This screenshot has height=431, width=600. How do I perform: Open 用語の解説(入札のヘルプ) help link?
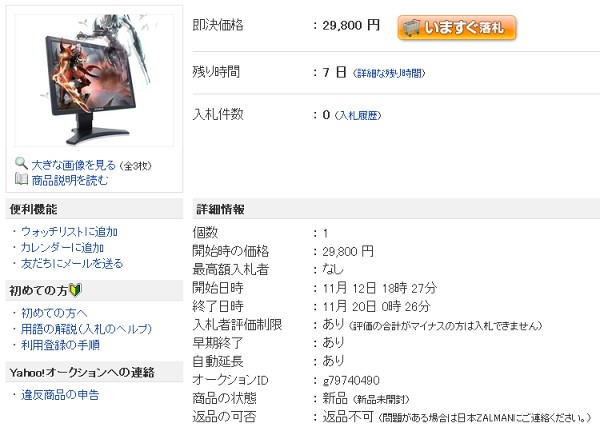pyautogui.click(x=86, y=329)
